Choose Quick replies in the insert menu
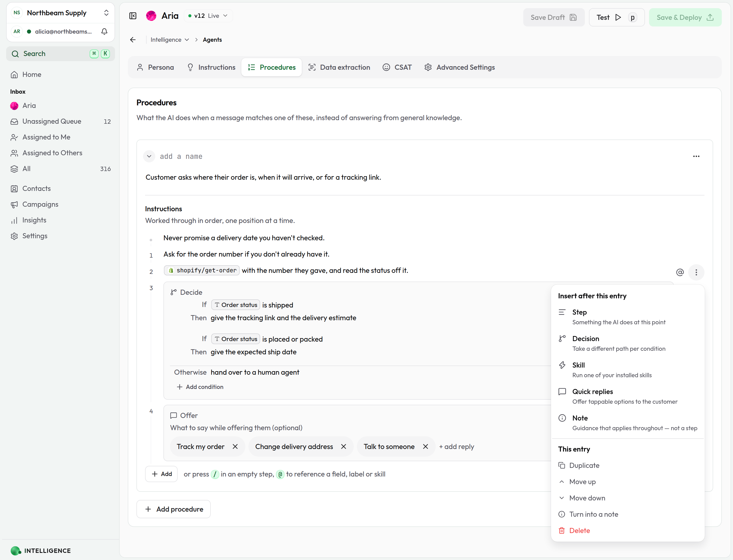 627,396
